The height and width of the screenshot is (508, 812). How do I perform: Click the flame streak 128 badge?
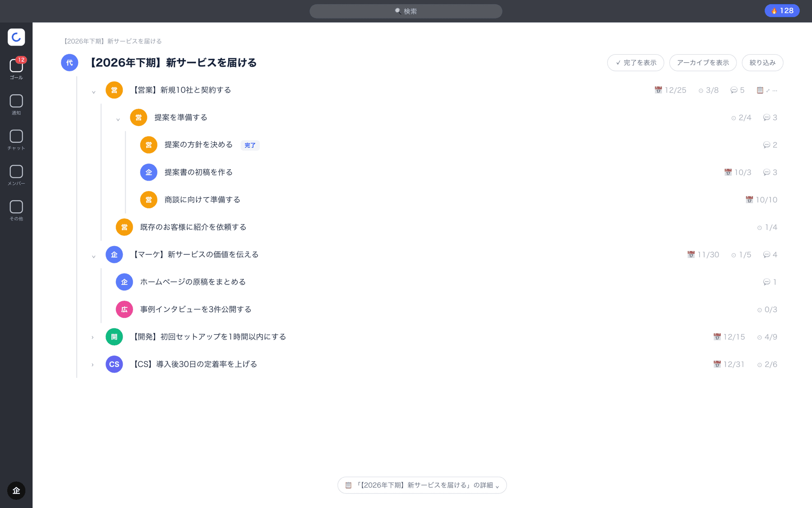tap(782, 11)
